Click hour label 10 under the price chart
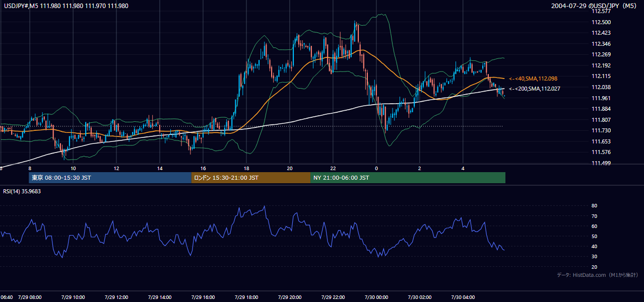The width and height of the screenshot is (644, 302). coord(73,168)
